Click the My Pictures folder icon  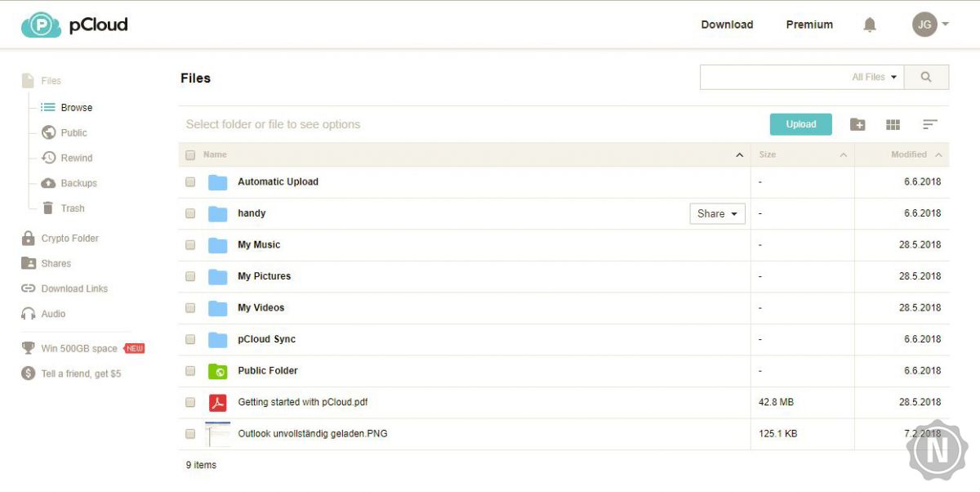click(x=217, y=276)
